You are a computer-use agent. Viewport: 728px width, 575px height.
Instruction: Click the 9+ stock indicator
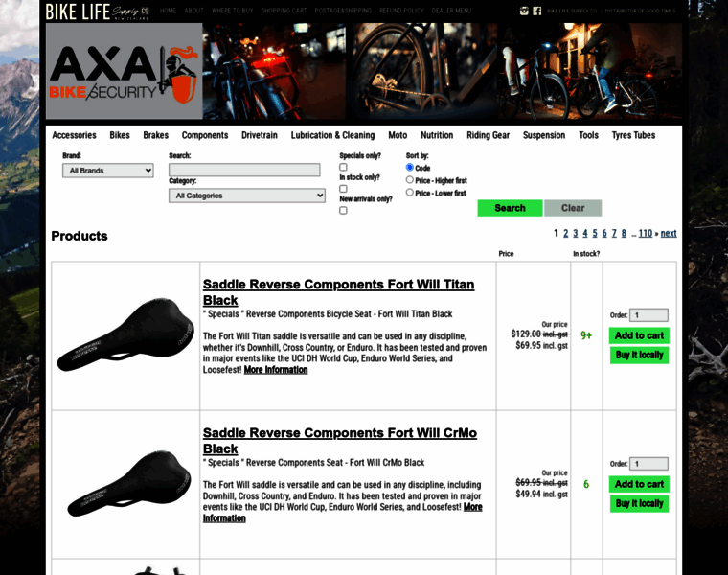586,335
